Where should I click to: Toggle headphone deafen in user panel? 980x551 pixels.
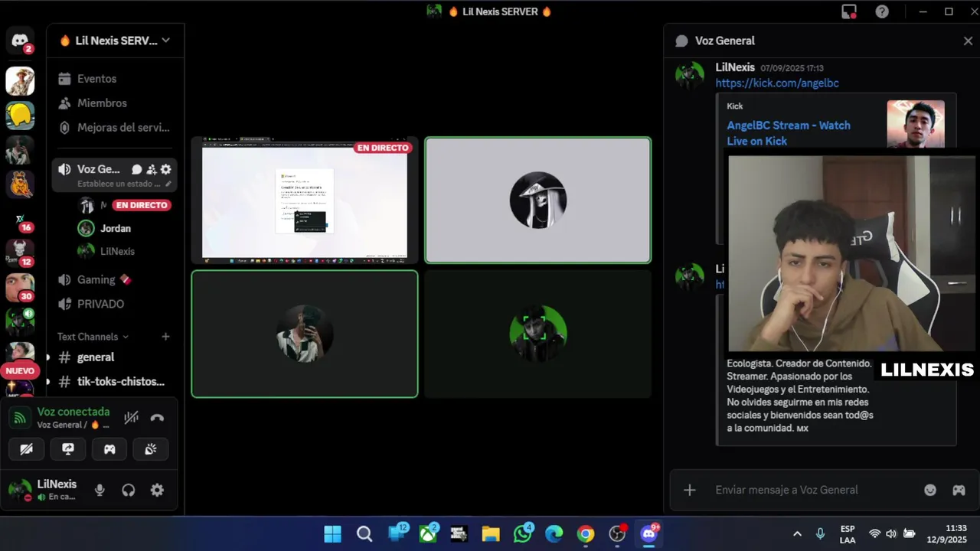tap(129, 491)
